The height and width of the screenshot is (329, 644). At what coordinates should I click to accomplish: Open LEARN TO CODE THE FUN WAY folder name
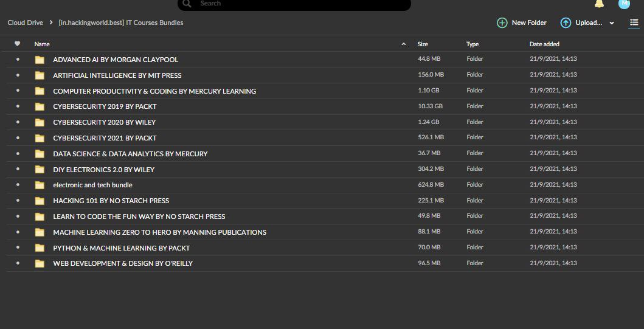coord(139,216)
